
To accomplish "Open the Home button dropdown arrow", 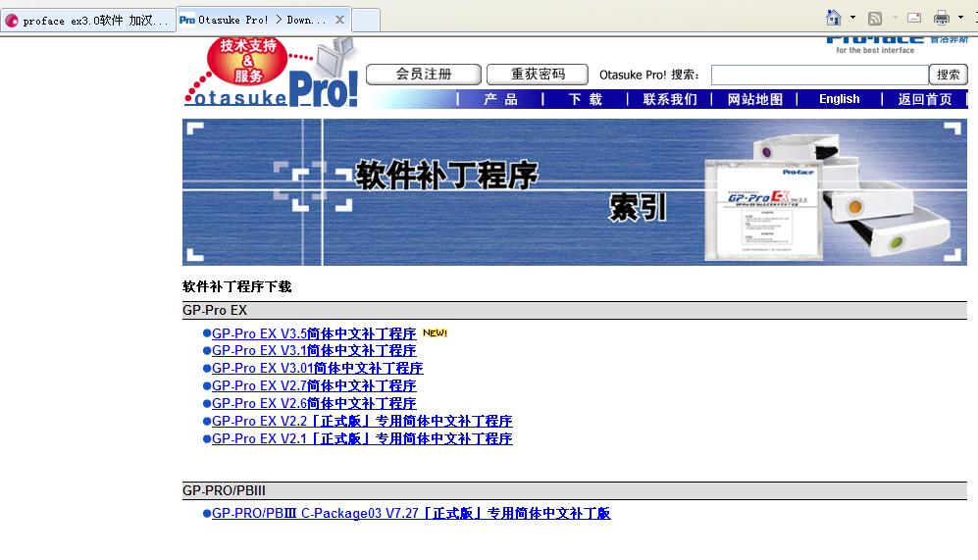I will [x=852, y=18].
